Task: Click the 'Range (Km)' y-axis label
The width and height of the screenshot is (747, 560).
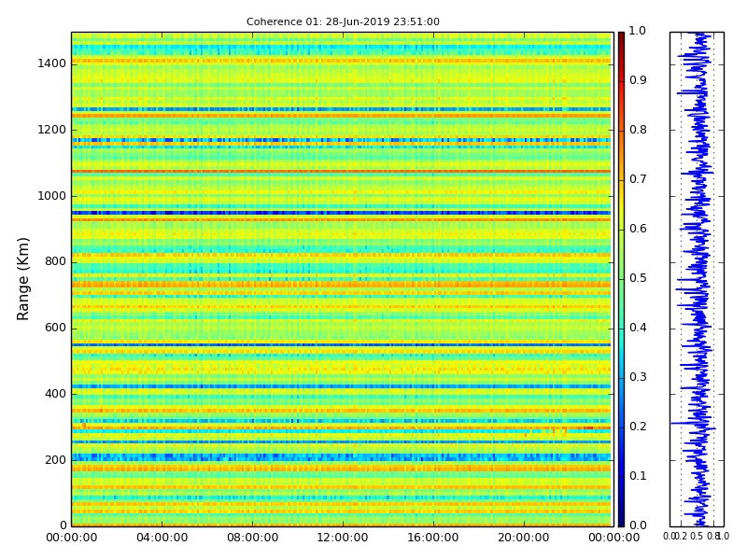Action: (x=22, y=279)
